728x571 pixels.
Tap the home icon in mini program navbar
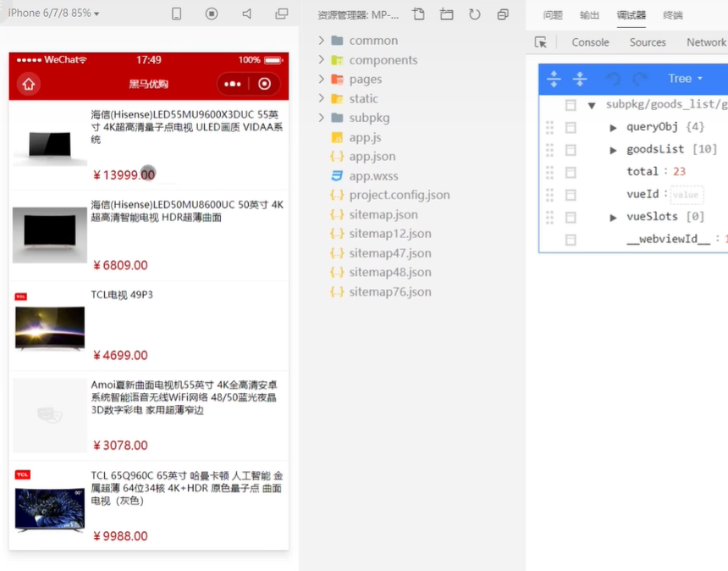point(29,84)
